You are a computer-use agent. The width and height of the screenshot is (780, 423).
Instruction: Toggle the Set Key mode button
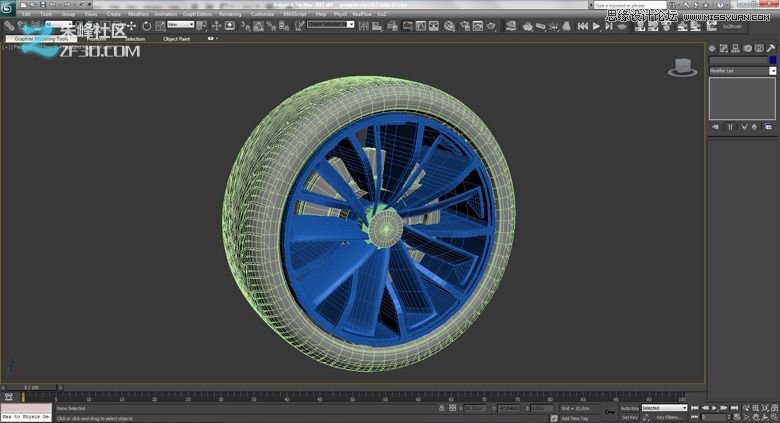point(629,417)
